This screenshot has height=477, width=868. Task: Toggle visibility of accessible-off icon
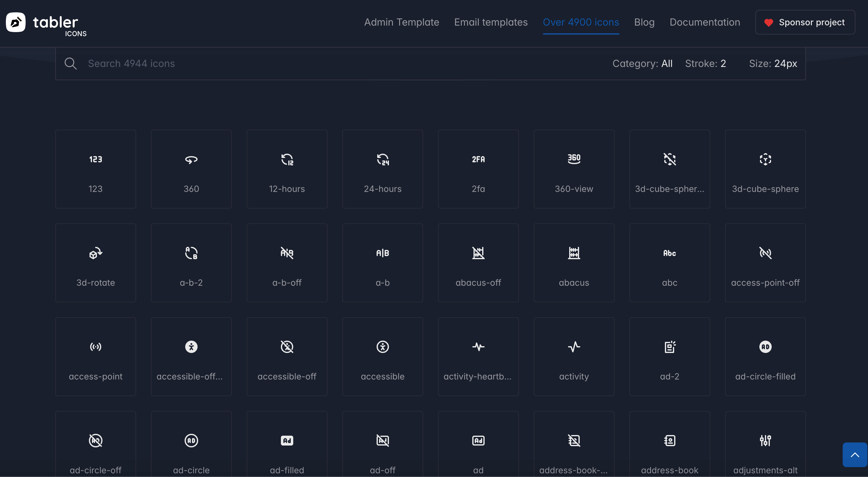[x=286, y=346]
